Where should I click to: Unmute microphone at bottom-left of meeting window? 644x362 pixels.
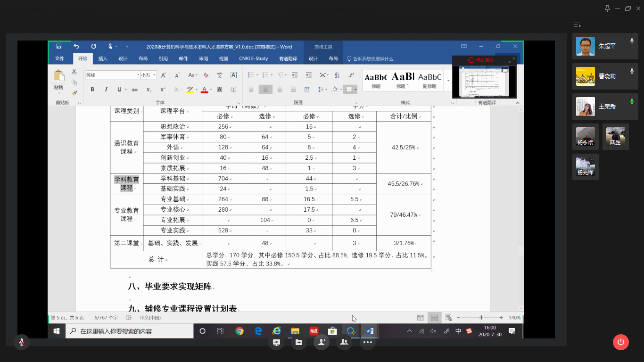(21, 342)
